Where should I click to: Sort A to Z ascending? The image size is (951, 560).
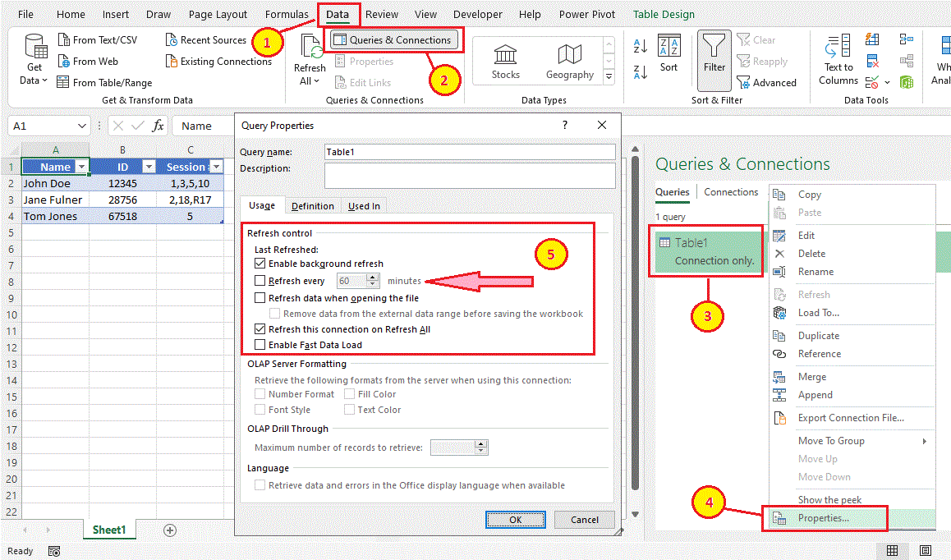[x=641, y=45]
